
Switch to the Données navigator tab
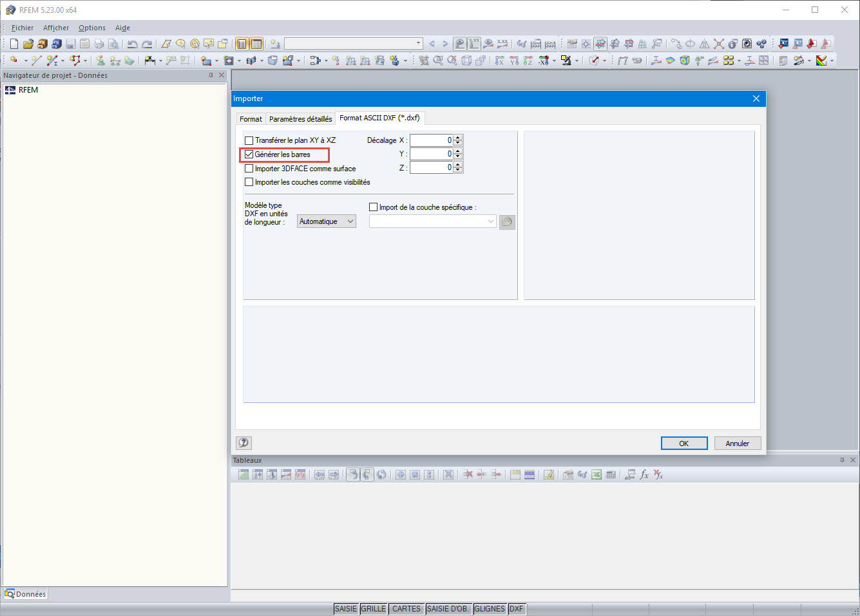pos(26,594)
